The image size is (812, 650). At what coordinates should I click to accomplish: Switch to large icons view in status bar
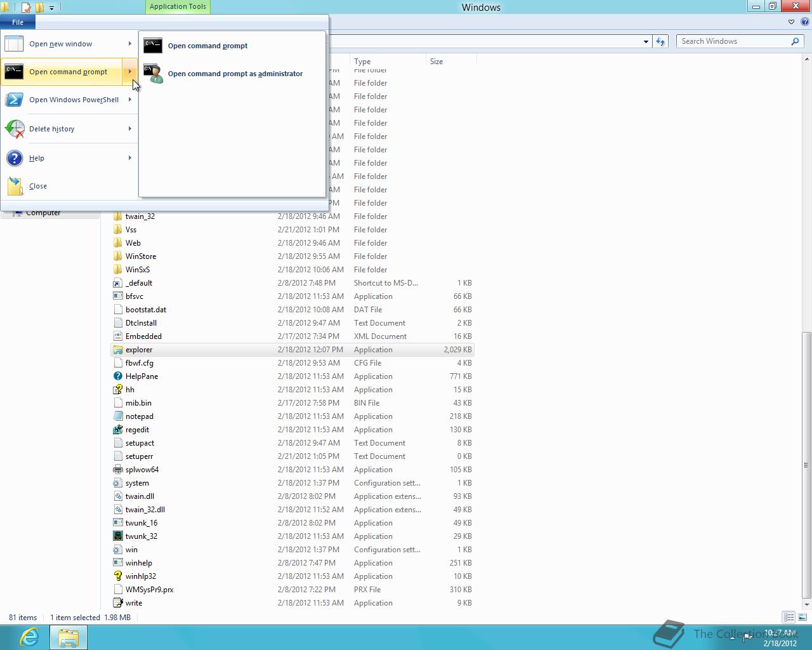pos(802,617)
